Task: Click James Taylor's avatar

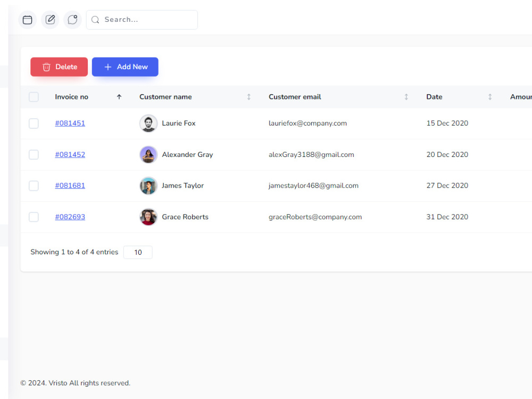Action: (148, 186)
